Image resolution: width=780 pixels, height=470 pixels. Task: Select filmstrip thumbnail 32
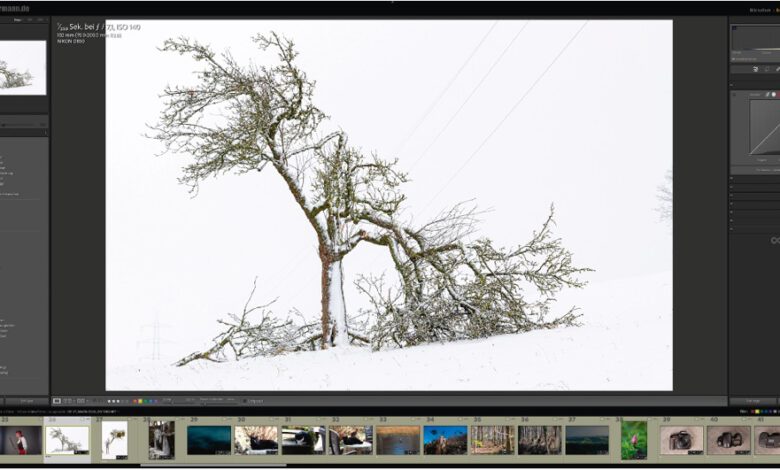(x=350, y=440)
